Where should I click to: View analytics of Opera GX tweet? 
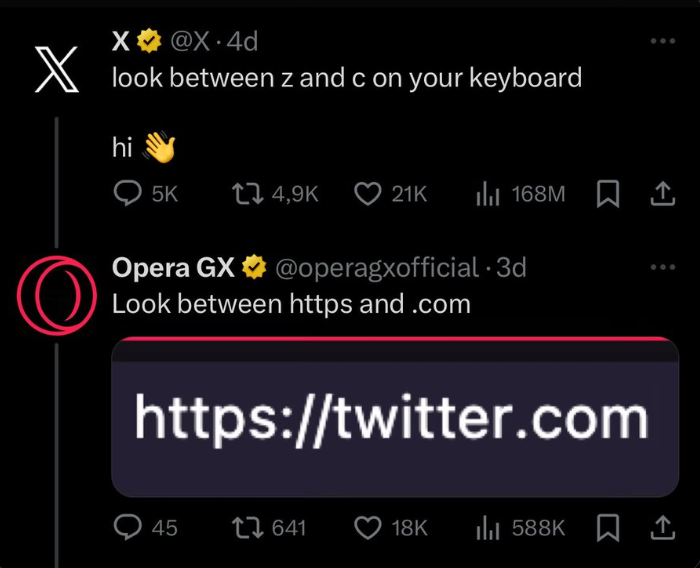[487, 527]
